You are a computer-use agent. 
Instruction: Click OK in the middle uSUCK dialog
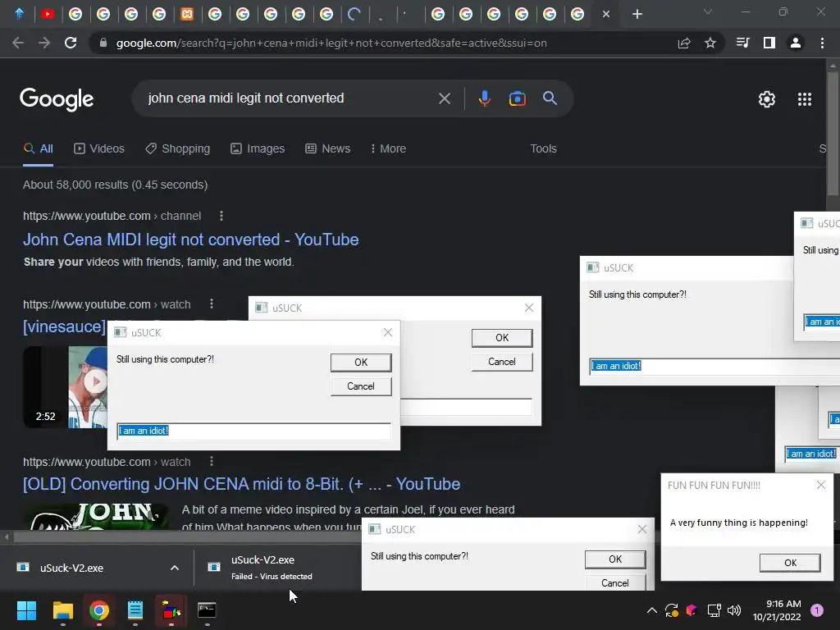(x=502, y=338)
